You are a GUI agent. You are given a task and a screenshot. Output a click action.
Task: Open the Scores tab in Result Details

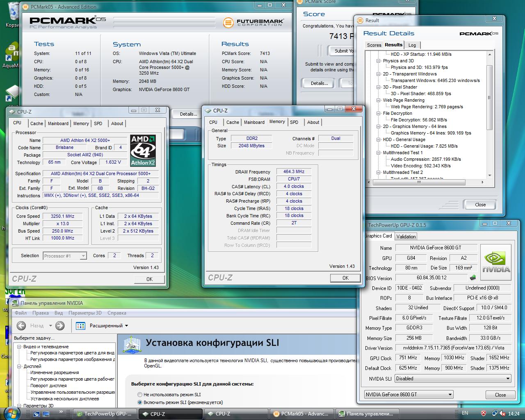(374, 45)
